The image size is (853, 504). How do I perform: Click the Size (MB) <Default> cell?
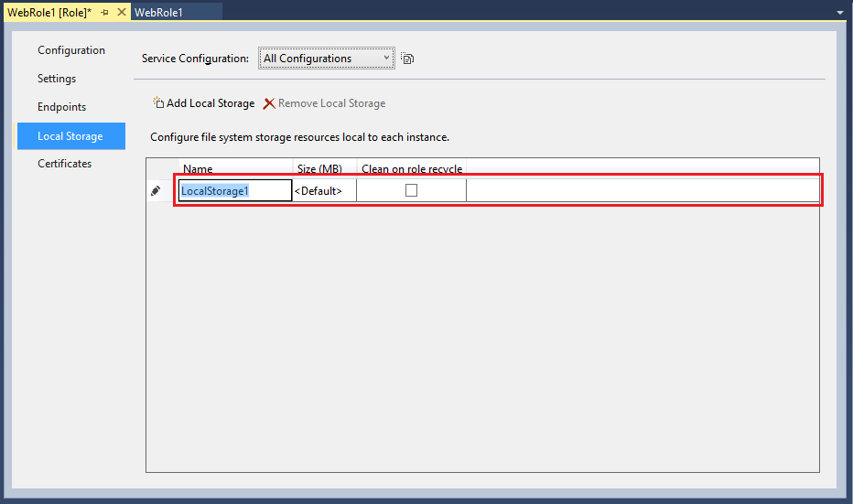(x=323, y=190)
